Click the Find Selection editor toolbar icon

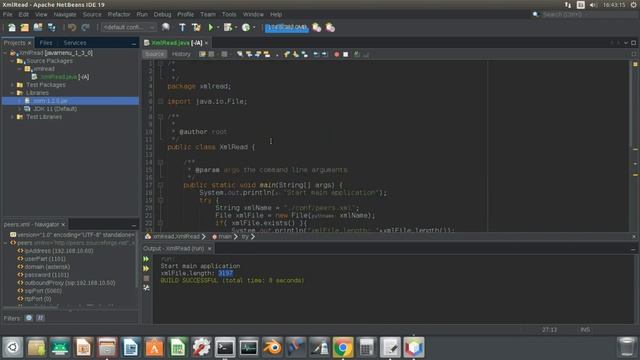coord(240,54)
